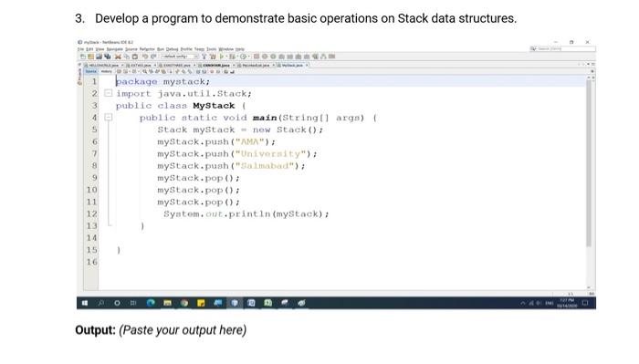The width and height of the screenshot is (639, 364).
Task: Open the Source menu
Action: 131,49
